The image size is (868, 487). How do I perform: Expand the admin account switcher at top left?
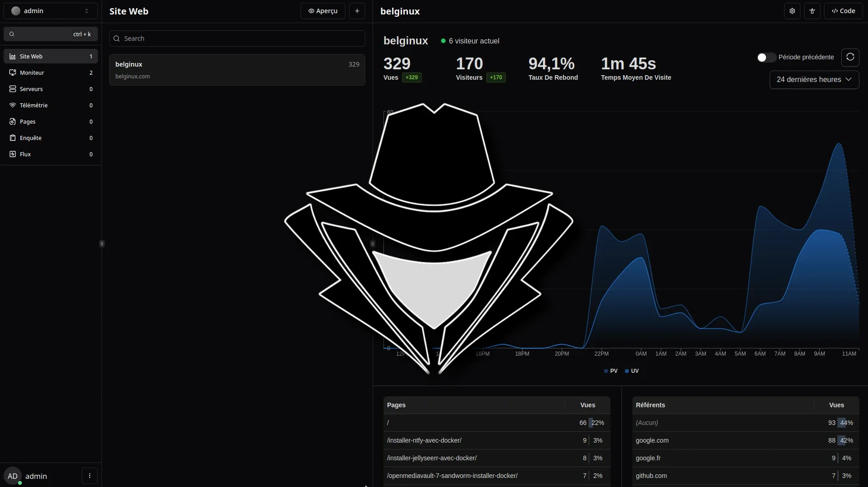coord(50,10)
